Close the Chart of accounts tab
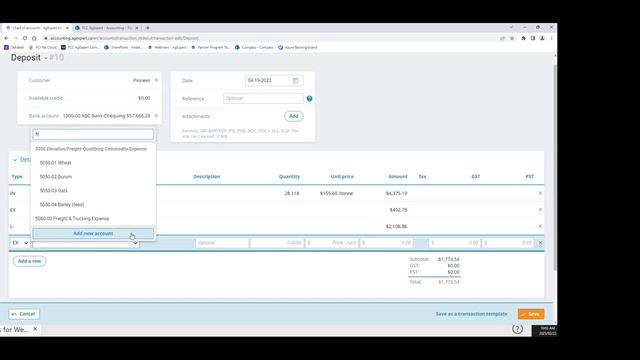 point(67,28)
